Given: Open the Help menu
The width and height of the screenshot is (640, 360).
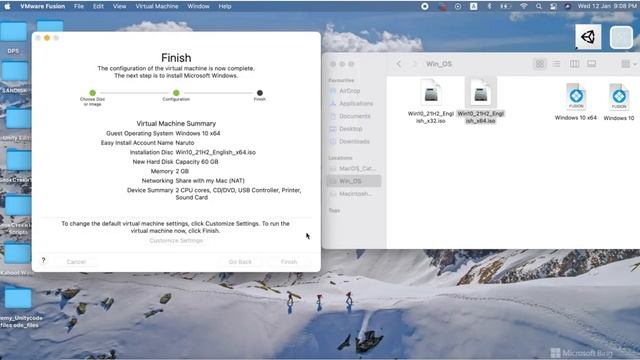Looking at the screenshot, I should point(225,7).
